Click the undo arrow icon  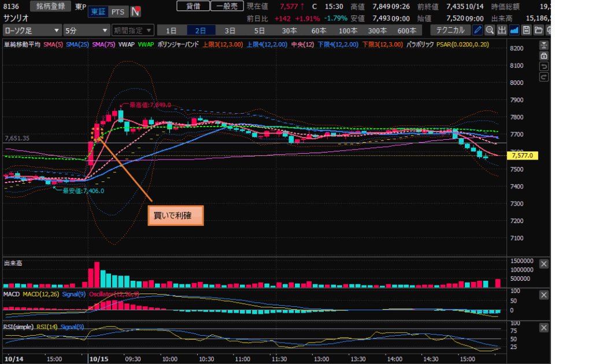pyautogui.click(x=543, y=66)
